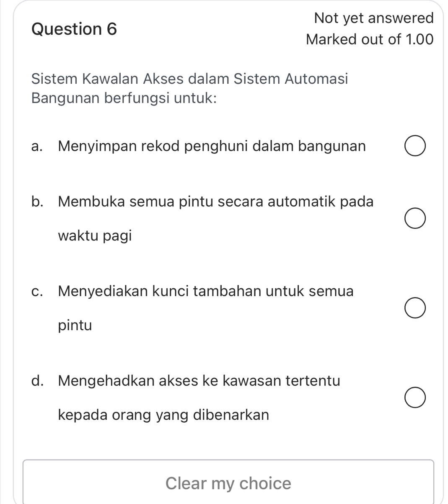Click the question statement text

(x=190, y=88)
